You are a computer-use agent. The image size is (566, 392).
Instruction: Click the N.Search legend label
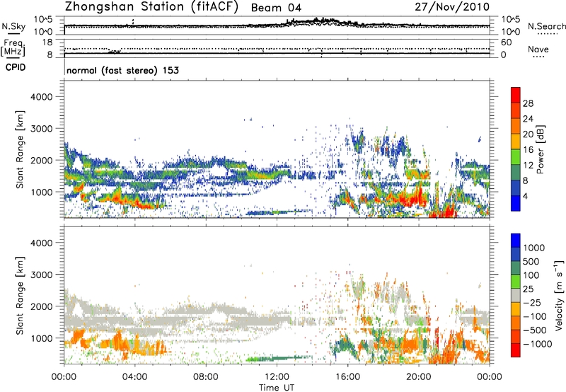coord(547,26)
